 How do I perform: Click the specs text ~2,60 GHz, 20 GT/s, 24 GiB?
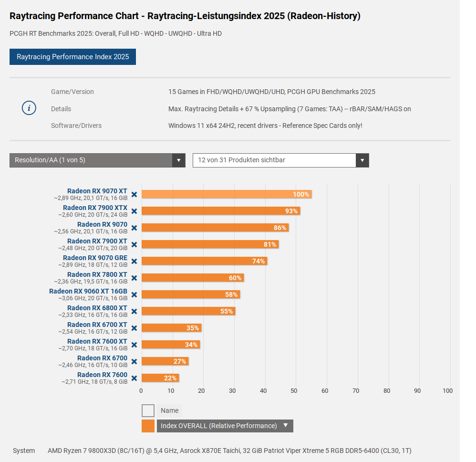point(93,215)
